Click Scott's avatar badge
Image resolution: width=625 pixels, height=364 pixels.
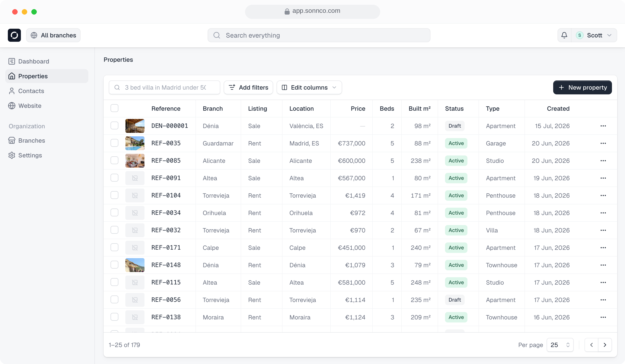pos(580,35)
